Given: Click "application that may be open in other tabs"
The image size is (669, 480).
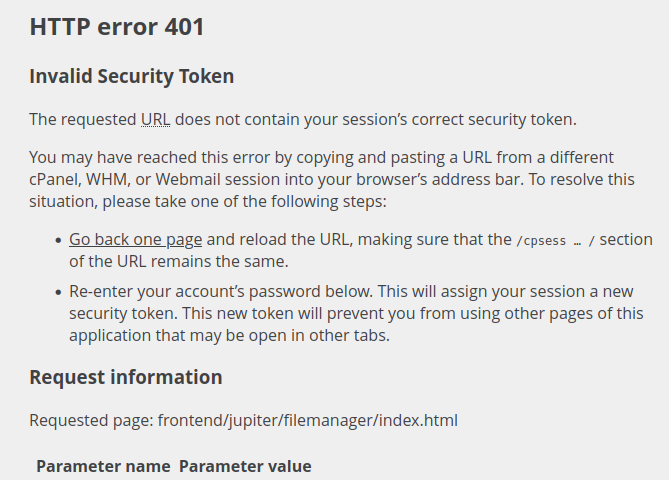Looking at the screenshot, I should click(x=230, y=335).
